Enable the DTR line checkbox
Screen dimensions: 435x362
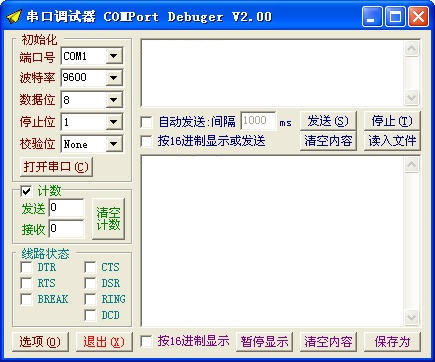pyautogui.click(x=26, y=267)
